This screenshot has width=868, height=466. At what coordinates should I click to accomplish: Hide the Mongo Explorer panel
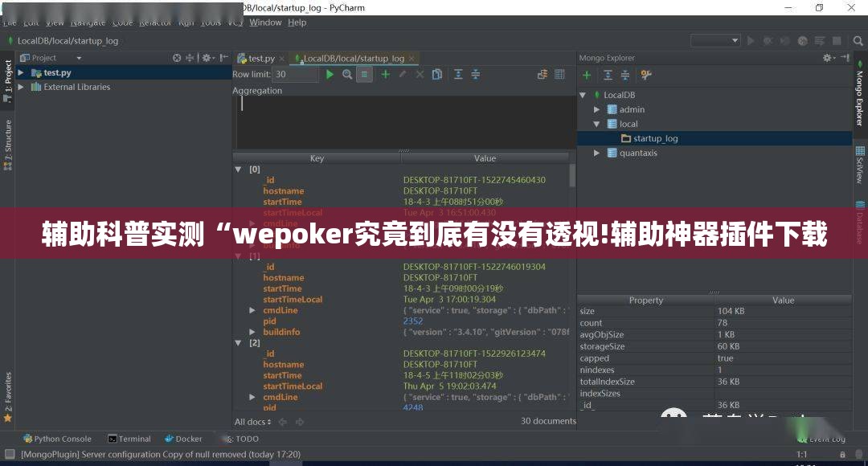coord(845,58)
